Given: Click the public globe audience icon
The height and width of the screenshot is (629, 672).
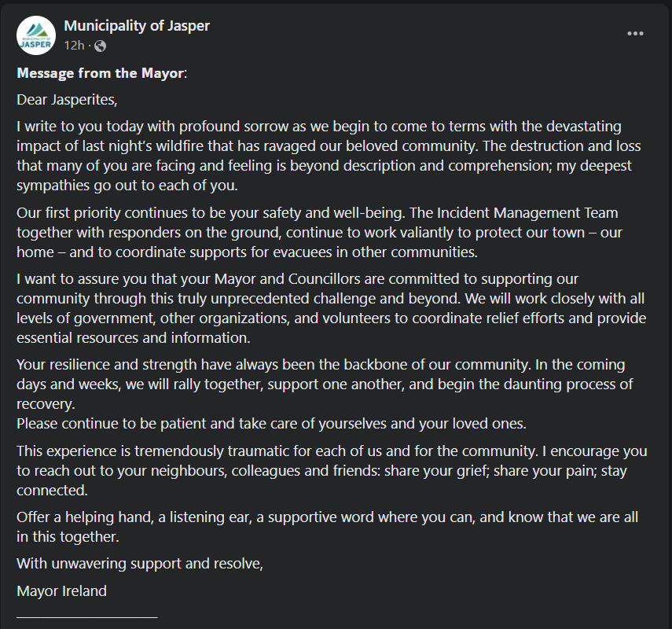Looking at the screenshot, I should click(x=100, y=46).
